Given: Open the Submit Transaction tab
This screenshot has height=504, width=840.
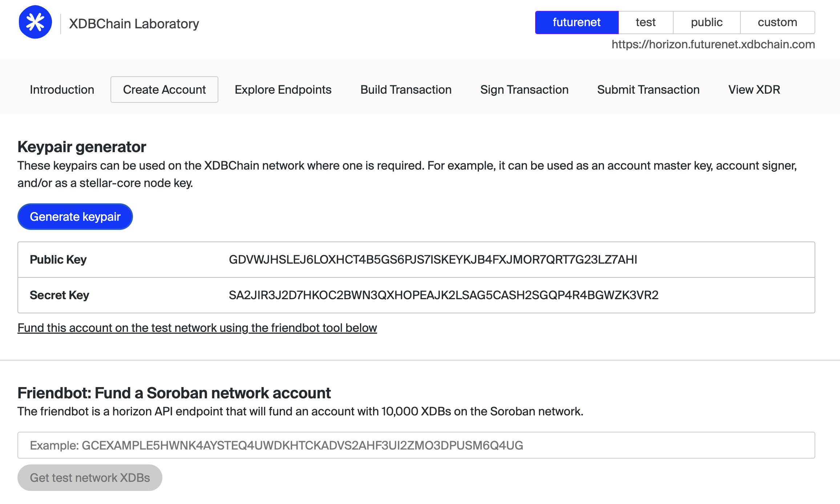Looking at the screenshot, I should click(648, 90).
